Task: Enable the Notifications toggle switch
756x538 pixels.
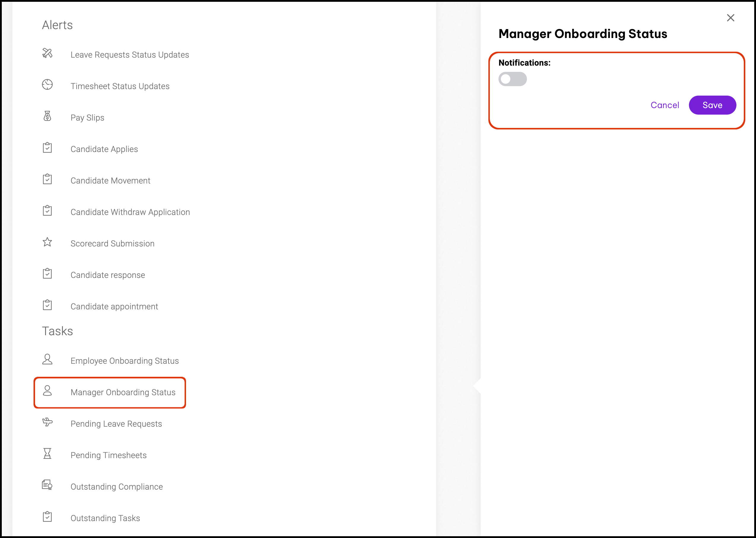Action: click(x=512, y=79)
